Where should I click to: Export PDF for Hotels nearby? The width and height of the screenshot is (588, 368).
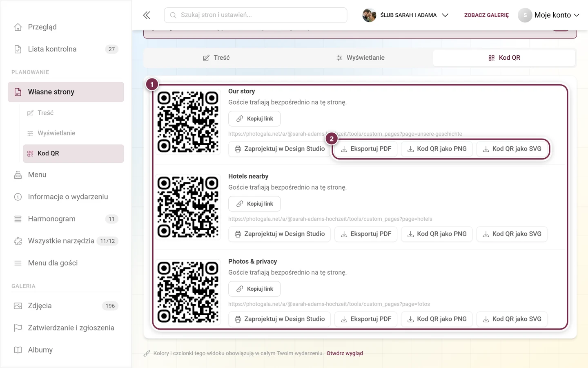click(366, 234)
